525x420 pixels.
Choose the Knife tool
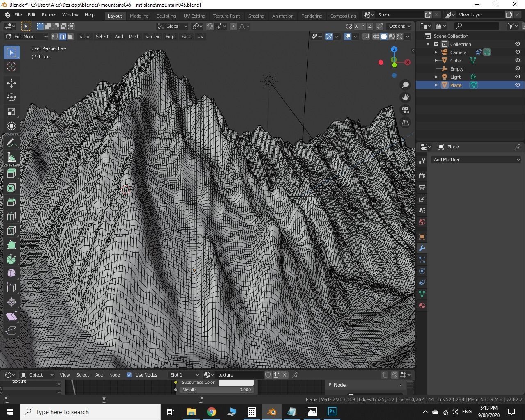(11, 231)
